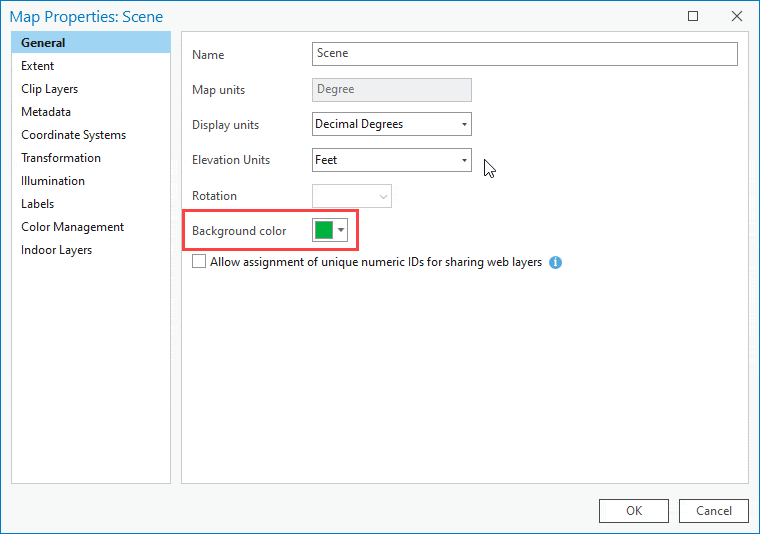The width and height of the screenshot is (760, 534).
Task: Go to the Metadata tab
Action: 46,112
